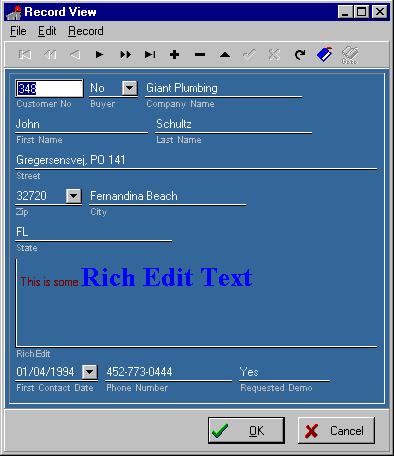Delete current record with minus icon

pyautogui.click(x=200, y=54)
